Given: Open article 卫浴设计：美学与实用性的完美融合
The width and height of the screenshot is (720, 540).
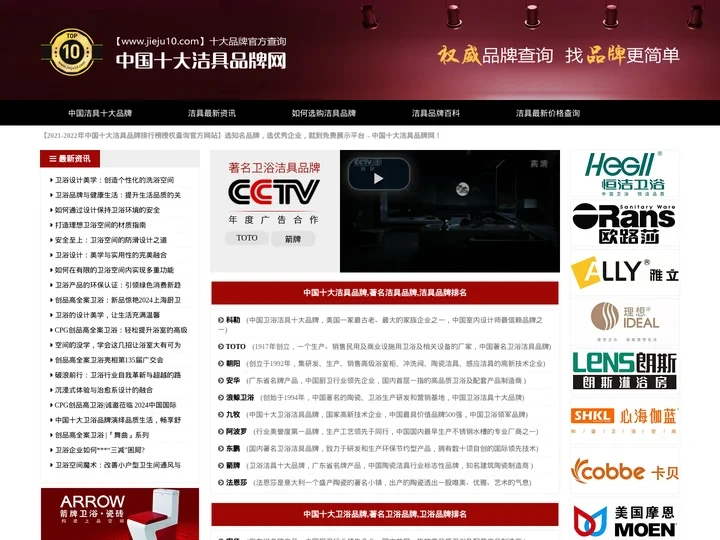Looking at the screenshot, I should [111, 255].
